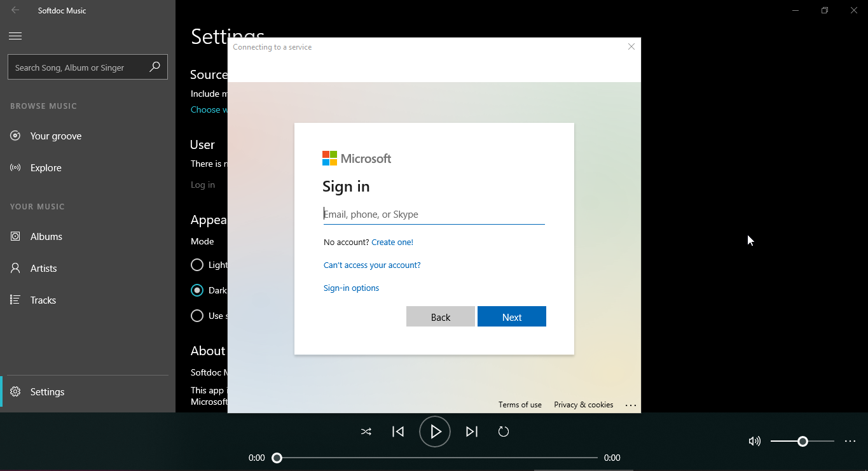Start playback with the Play button
Viewport: 868px width, 471px height.
point(435,432)
